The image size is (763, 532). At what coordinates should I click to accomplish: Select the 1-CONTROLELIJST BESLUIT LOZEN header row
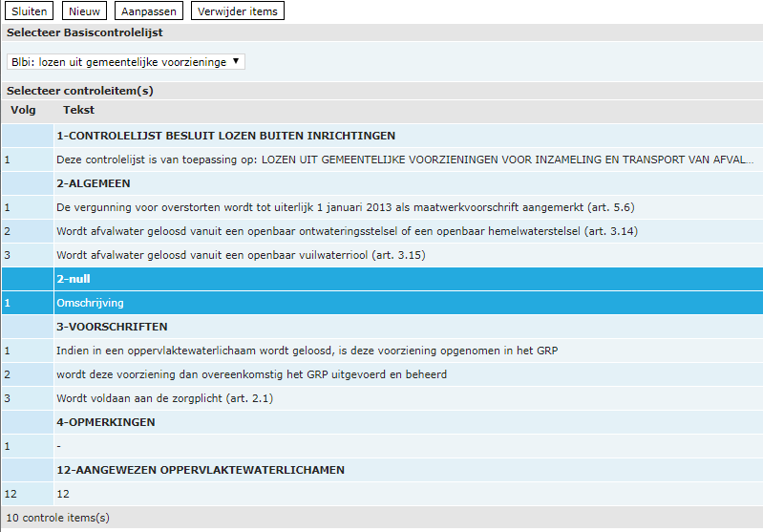pos(225,136)
